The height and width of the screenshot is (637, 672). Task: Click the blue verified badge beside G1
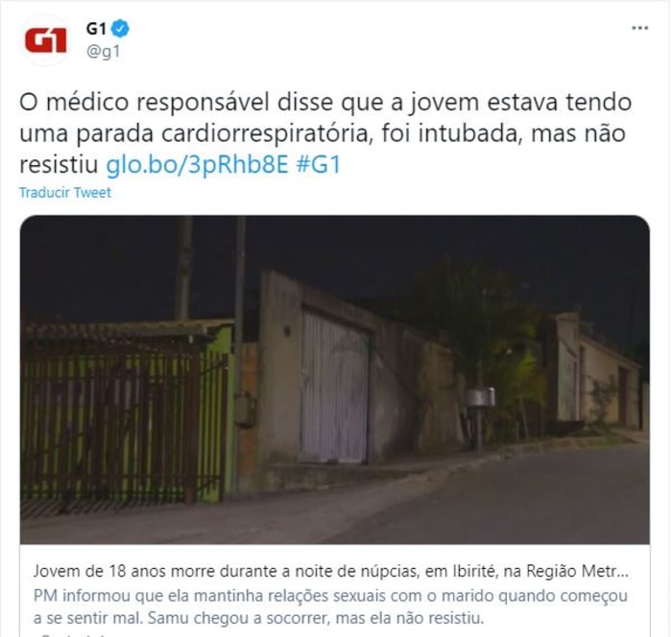point(120,29)
